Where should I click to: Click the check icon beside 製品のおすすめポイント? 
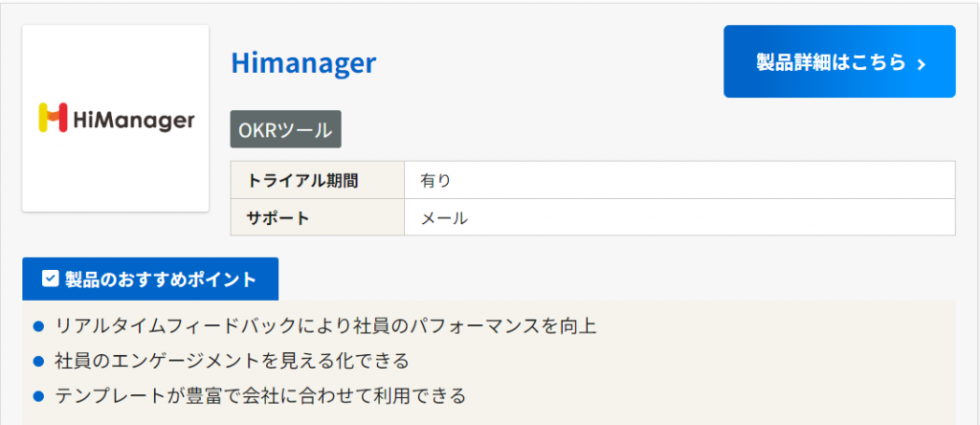pos(51,280)
